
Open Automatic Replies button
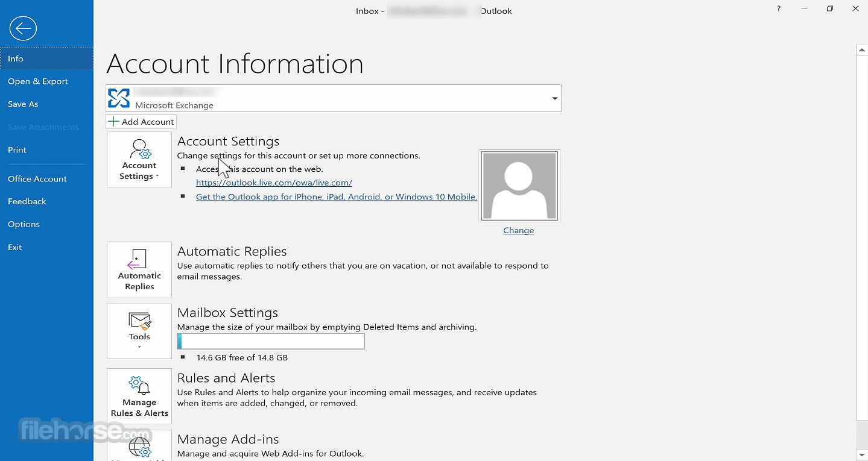click(139, 269)
